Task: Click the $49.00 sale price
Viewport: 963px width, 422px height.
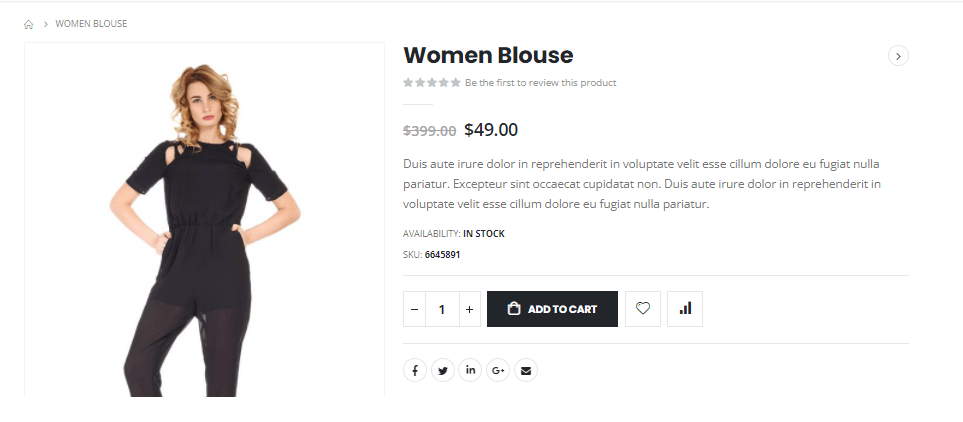Action: click(491, 130)
